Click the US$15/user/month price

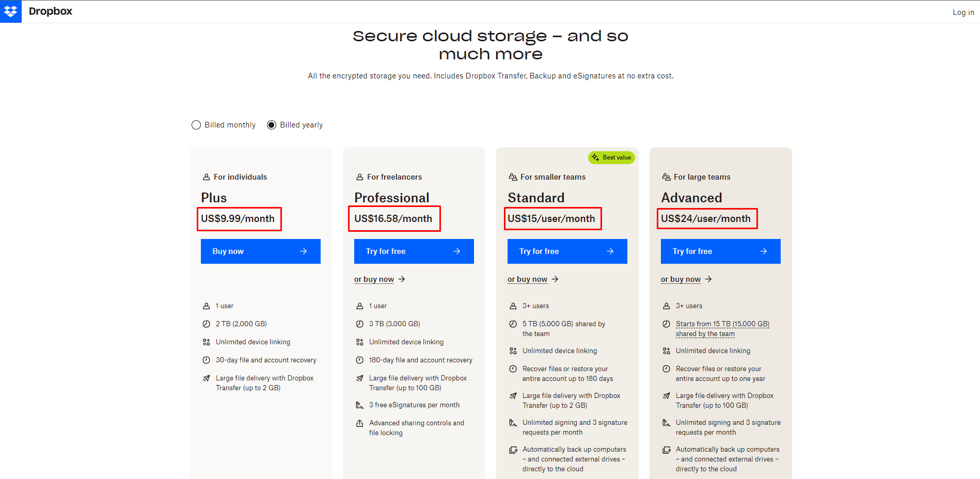point(551,219)
